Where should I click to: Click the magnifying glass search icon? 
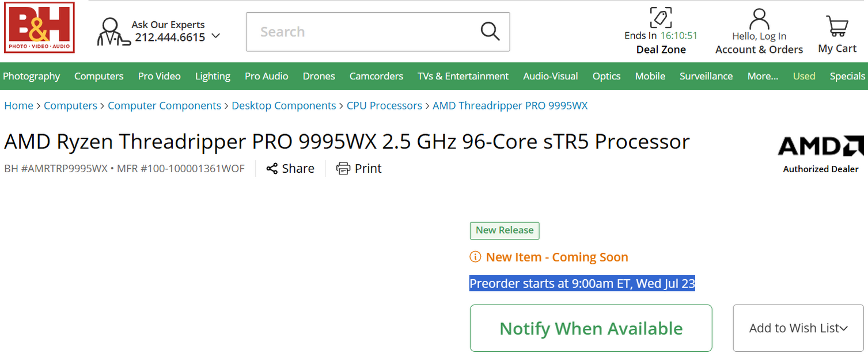coord(490,32)
